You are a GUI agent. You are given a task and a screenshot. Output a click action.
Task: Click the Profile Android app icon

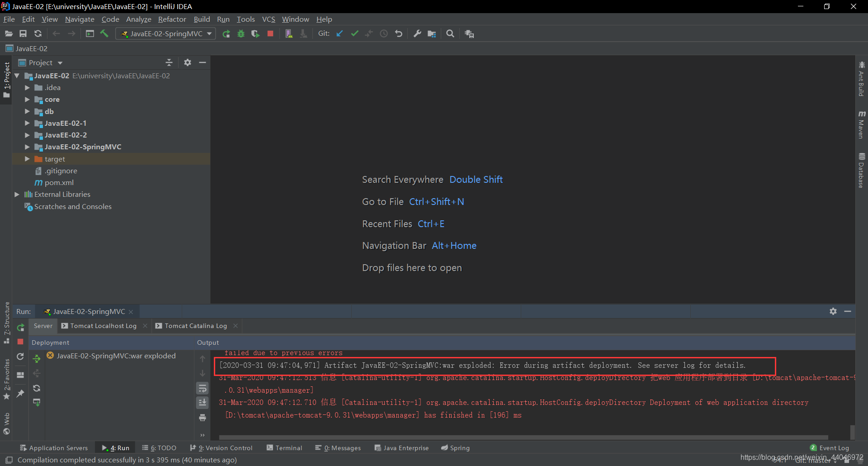tap(289, 33)
